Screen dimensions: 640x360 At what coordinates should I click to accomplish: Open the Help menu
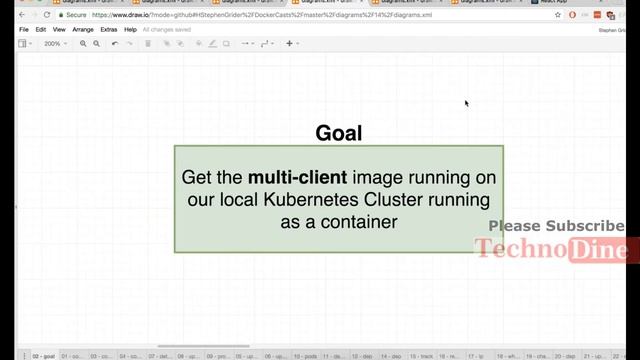coord(130,29)
